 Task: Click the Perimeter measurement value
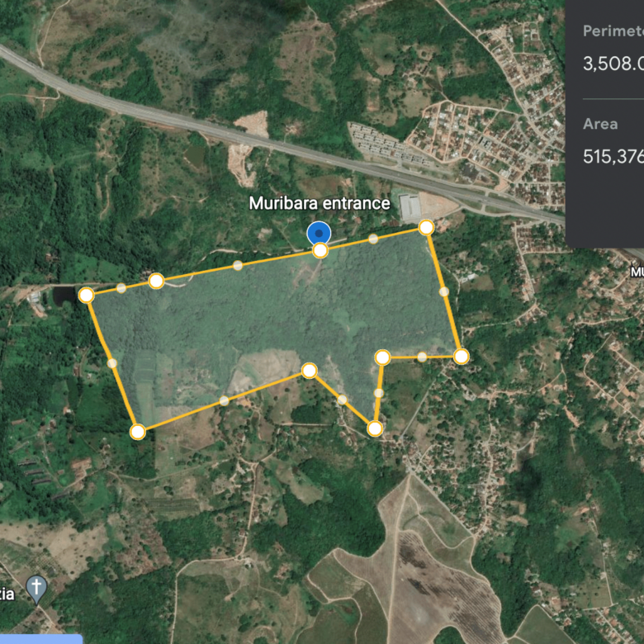[x=613, y=64]
